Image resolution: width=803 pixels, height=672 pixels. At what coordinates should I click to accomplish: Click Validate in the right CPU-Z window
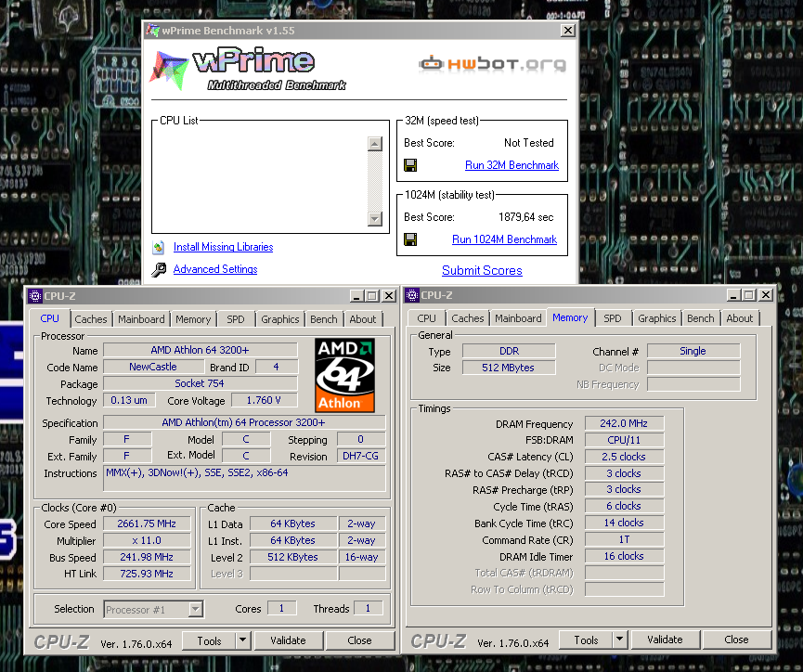click(x=666, y=640)
